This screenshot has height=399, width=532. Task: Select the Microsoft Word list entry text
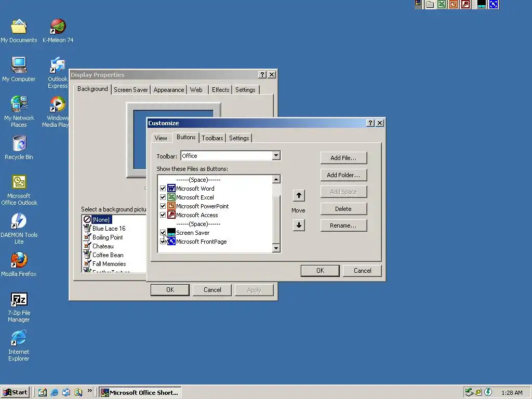pyautogui.click(x=195, y=188)
